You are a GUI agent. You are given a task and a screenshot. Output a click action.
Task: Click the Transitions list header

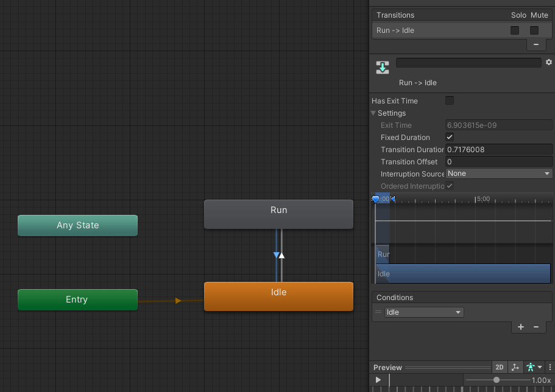click(462, 15)
